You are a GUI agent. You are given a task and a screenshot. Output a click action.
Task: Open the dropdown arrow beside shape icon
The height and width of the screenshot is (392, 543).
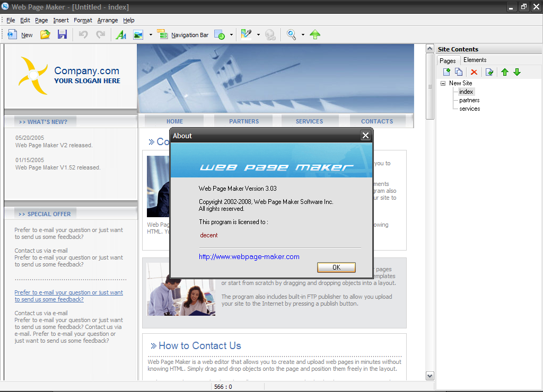pyautogui.click(x=231, y=34)
